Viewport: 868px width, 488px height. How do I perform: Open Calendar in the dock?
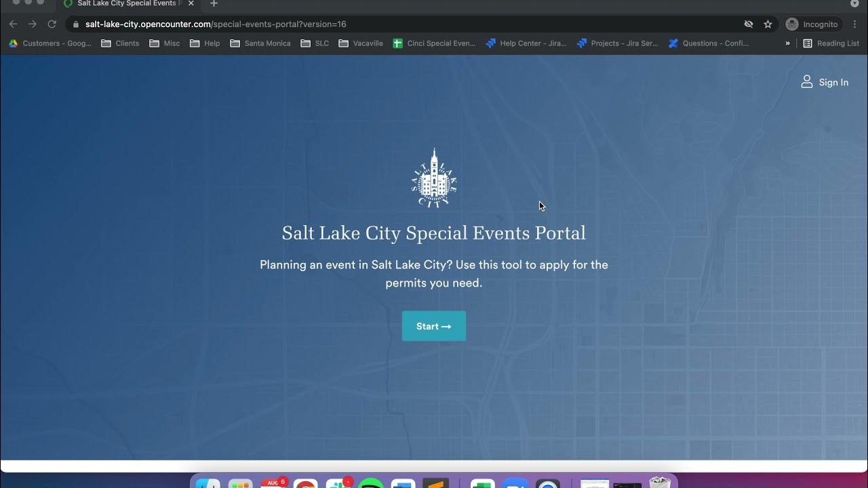click(x=273, y=483)
